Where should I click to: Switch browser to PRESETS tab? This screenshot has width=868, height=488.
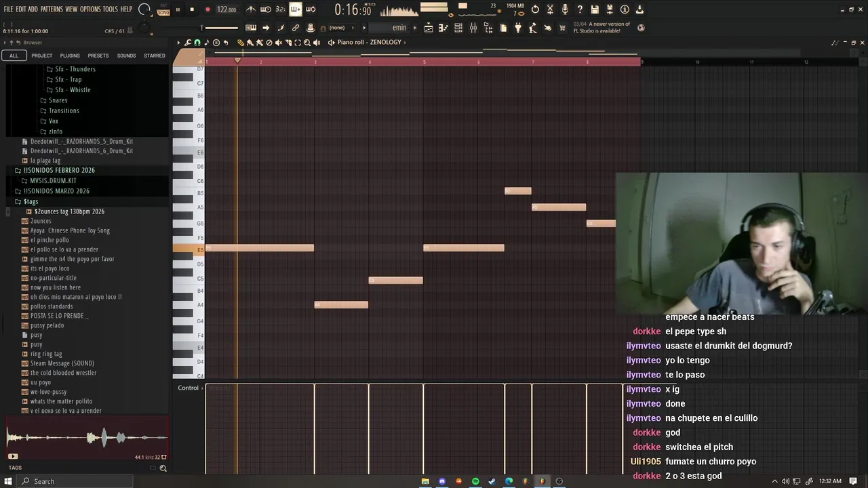tap(98, 56)
